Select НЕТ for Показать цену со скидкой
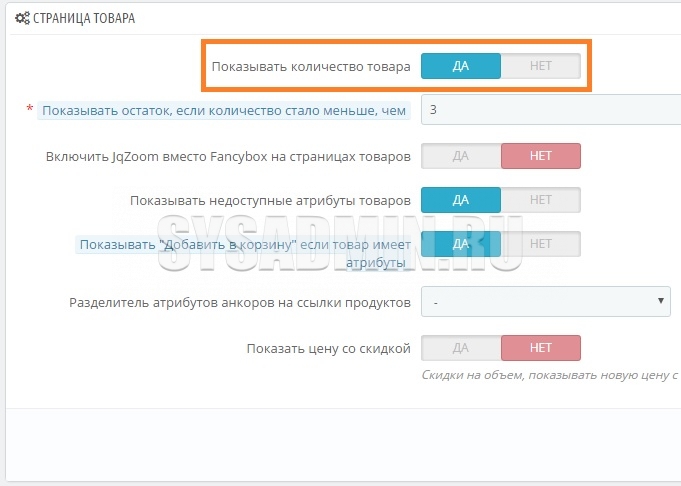This screenshot has height=486, width=681. pyautogui.click(x=541, y=348)
